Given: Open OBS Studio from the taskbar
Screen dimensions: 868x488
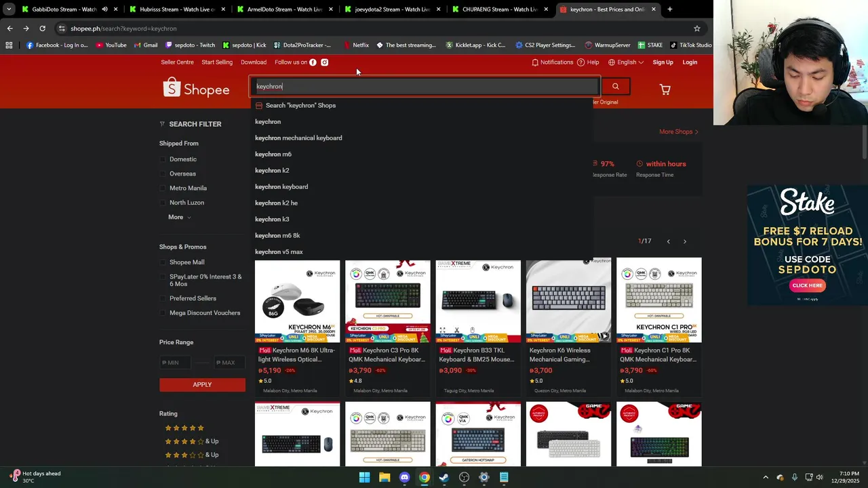Looking at the screenshot, I should pos(464,477).
